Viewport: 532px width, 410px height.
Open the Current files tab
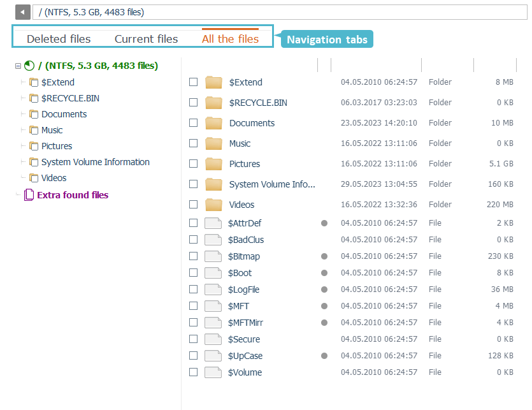(146, 38)
